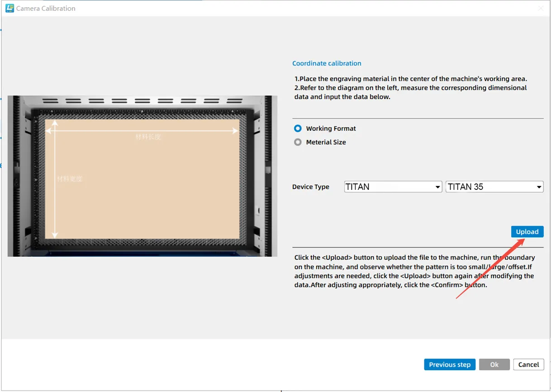Select the Working Format radio button
Viewport: 551px width, 392px height.
pyautogui.click(x=298, y=128)
